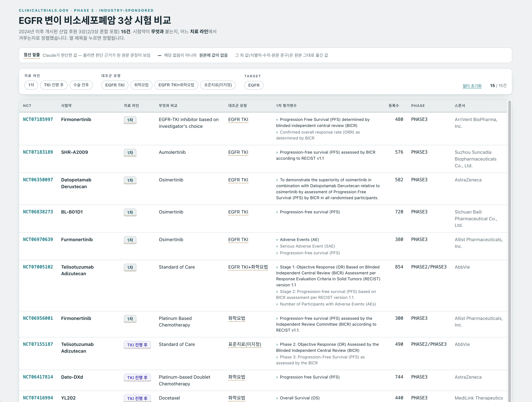Click the AstraZeneca sponsor in Datopotamab Deruxtecan row
This screenshot has height=402, width=532.
point(468,180)
